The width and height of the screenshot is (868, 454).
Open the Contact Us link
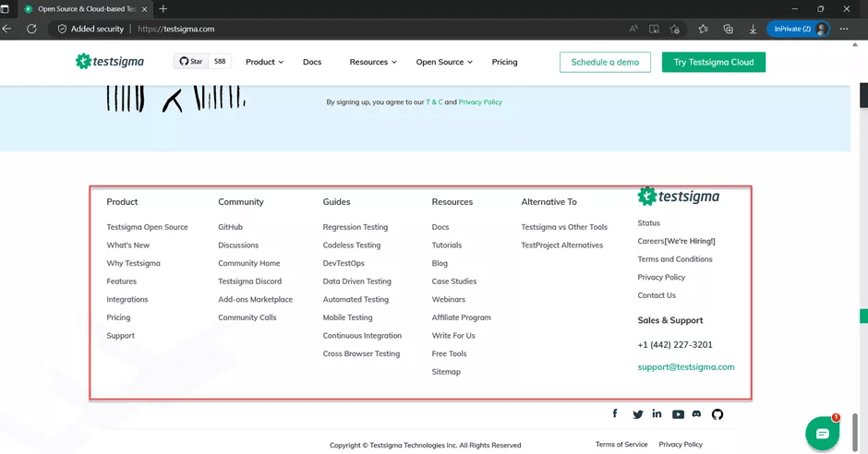point(657,295)
